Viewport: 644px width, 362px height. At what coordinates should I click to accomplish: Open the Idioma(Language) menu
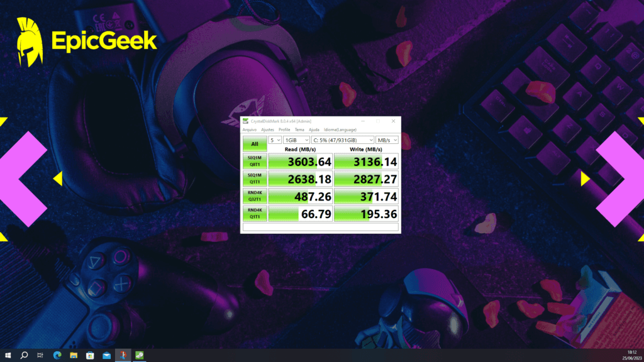tap(340, 129)
